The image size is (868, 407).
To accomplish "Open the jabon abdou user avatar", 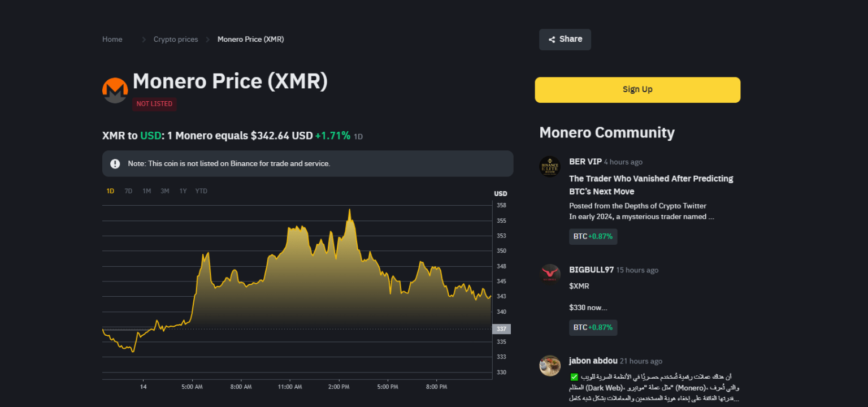I will [550, 366].
